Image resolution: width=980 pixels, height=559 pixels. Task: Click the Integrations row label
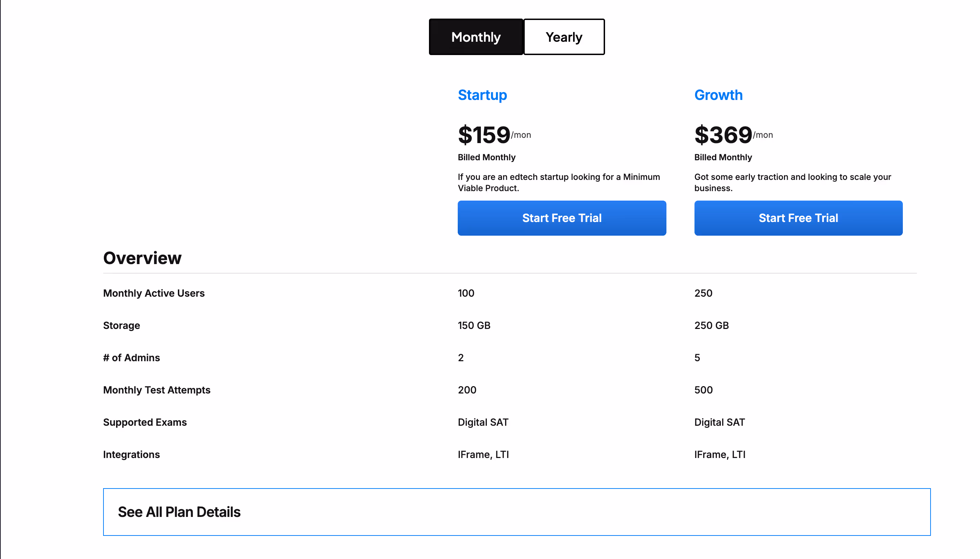tap(132, 454)
